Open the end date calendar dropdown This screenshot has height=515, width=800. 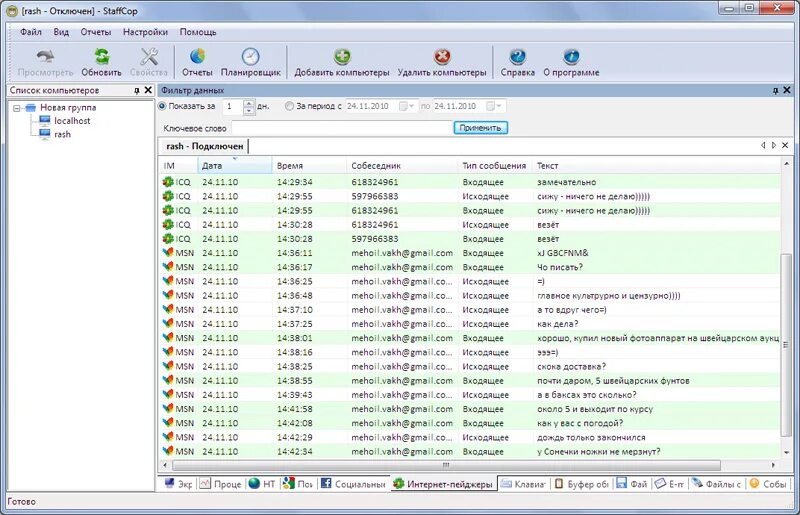(494, 106)
